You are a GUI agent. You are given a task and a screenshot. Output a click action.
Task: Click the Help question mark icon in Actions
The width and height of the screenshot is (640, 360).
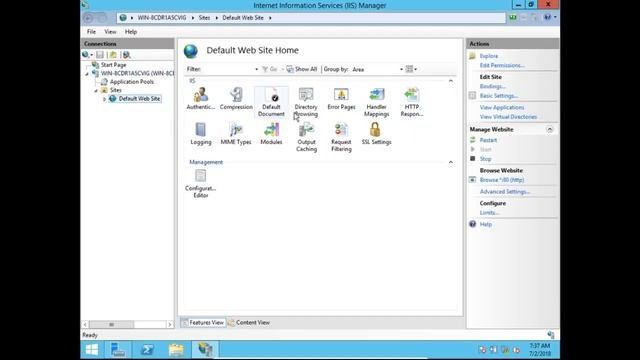point(473,224)
